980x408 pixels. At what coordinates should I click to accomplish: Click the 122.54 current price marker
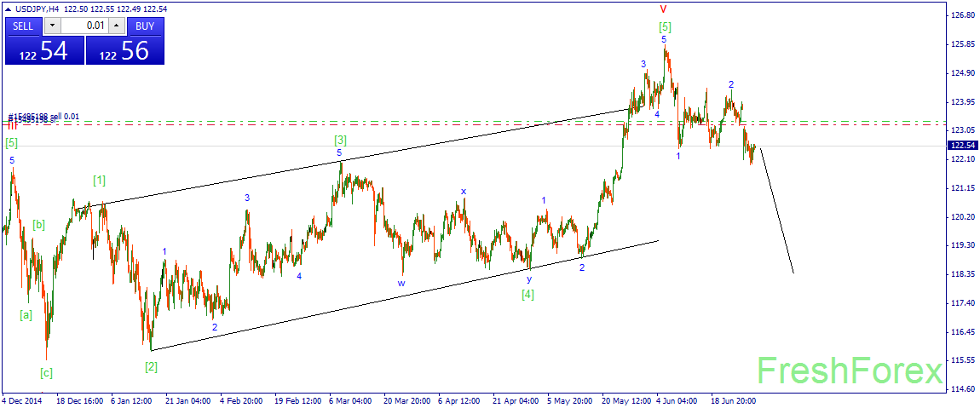pyautogui.click(x=961, y=146)
